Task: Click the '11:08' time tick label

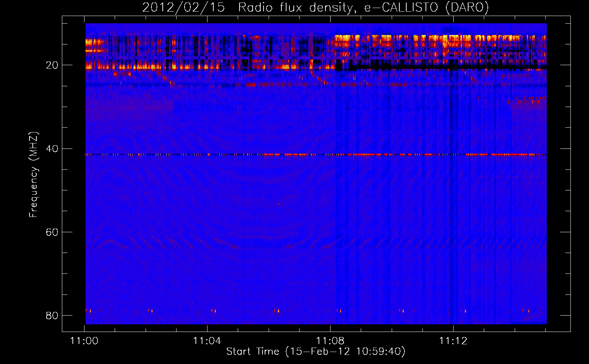Action: point(330,341)
